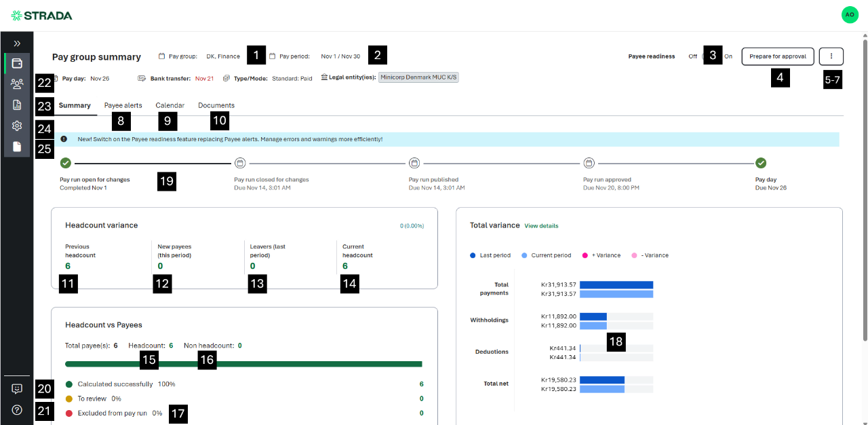Screen dimensions: 868x425
Task: Click the 'Previous headcount' label
Action: 81,251
